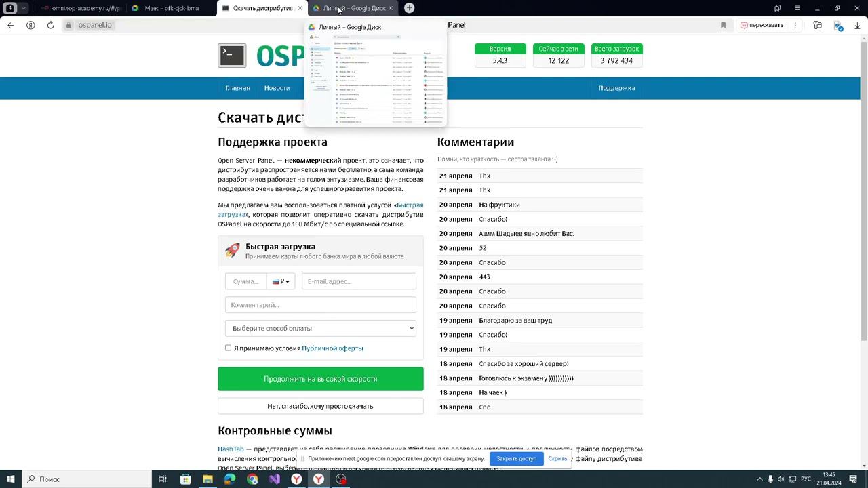Image resolution: width=868 pixels, height=488 pixels.
Task: Open the Новости menu item
Action: (x=277, y=88)
